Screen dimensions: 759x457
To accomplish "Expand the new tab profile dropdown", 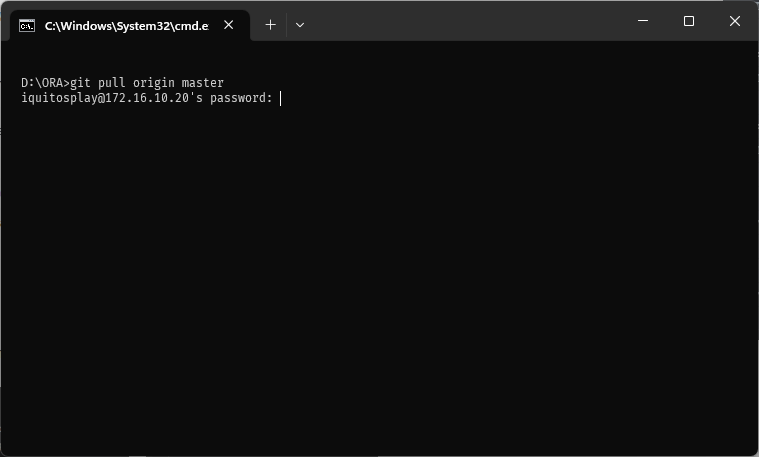I will (300, 25).
